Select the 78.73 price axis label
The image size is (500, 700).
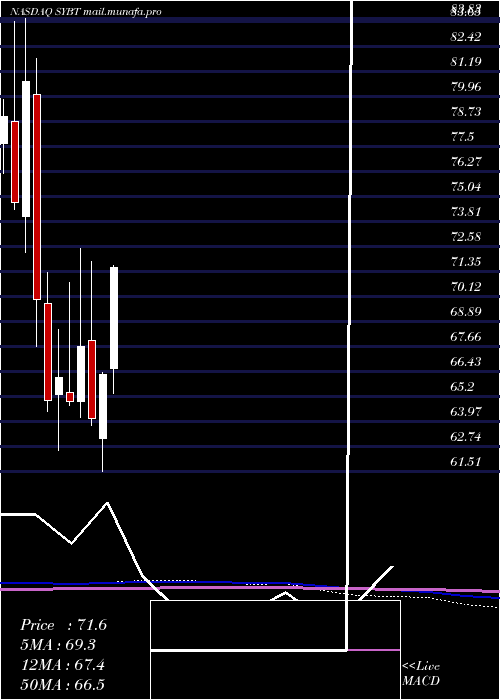click(466, 112)
